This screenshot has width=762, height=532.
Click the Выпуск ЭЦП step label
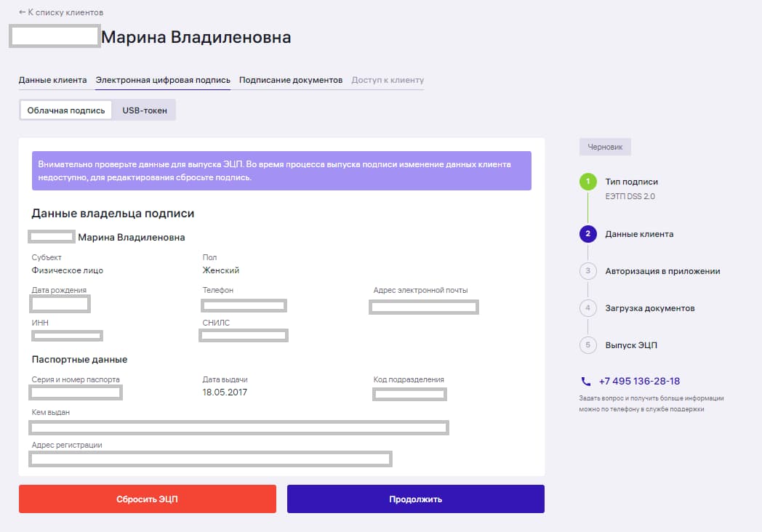pos(631,345)
